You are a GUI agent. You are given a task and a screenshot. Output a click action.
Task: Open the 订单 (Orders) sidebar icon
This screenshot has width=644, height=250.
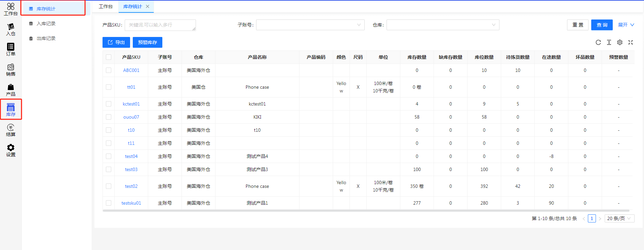click(x=11, y=49)
